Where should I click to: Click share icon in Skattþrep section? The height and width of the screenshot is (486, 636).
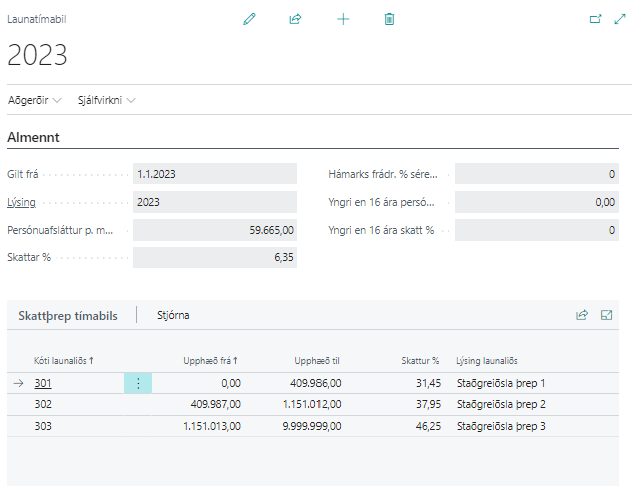click(x=582, y=315)
